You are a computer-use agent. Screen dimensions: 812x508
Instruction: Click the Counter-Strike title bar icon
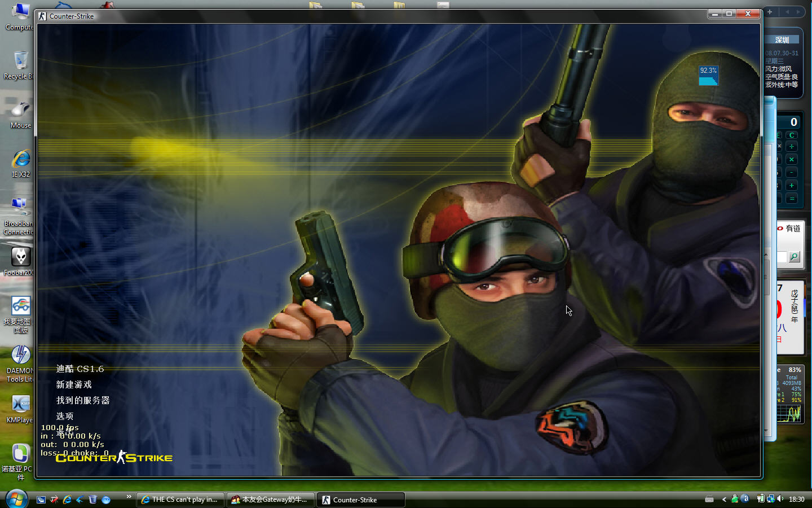click(42, 16)
